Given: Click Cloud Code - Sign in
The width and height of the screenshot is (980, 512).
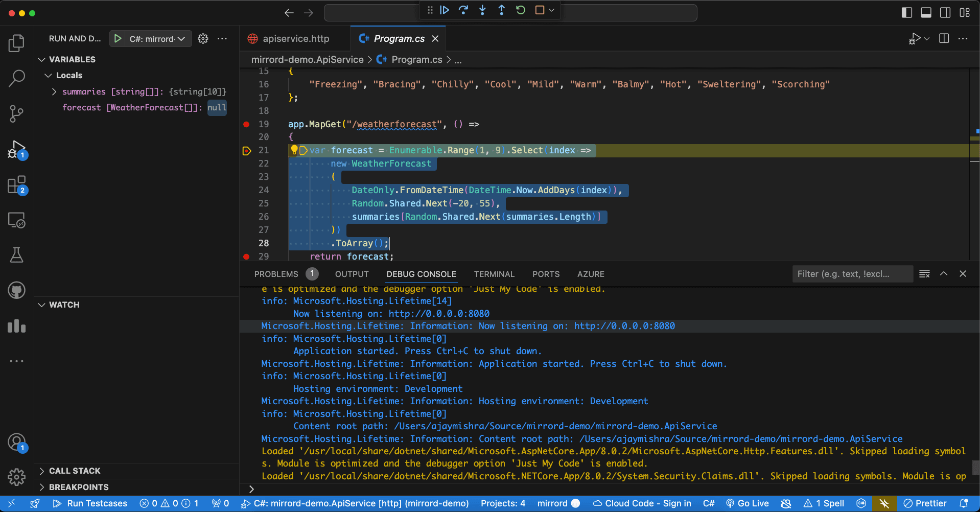Looking at the screenshot, I should 642,503.
